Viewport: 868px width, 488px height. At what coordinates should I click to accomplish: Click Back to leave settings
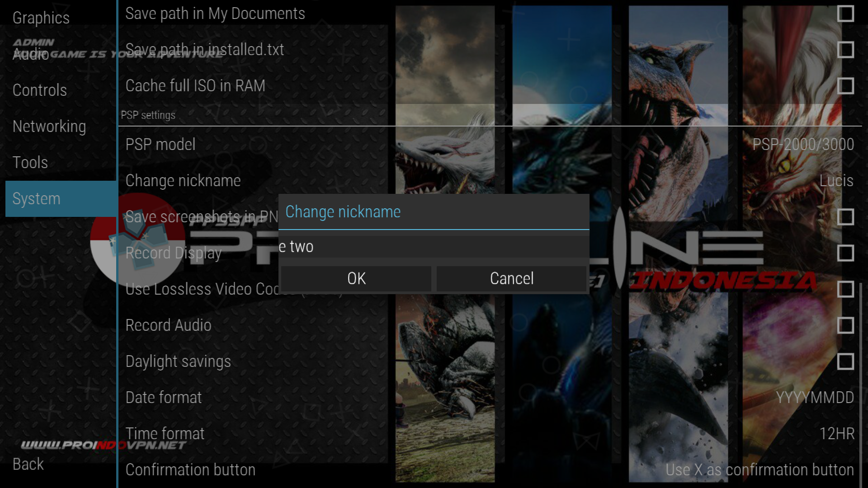(x=27, y=464)
